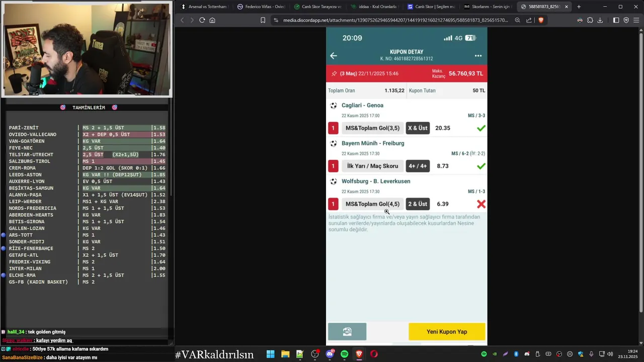Click the INTER-MILAN prediction row
The image size is (644, 362).
tap(87, 268)
